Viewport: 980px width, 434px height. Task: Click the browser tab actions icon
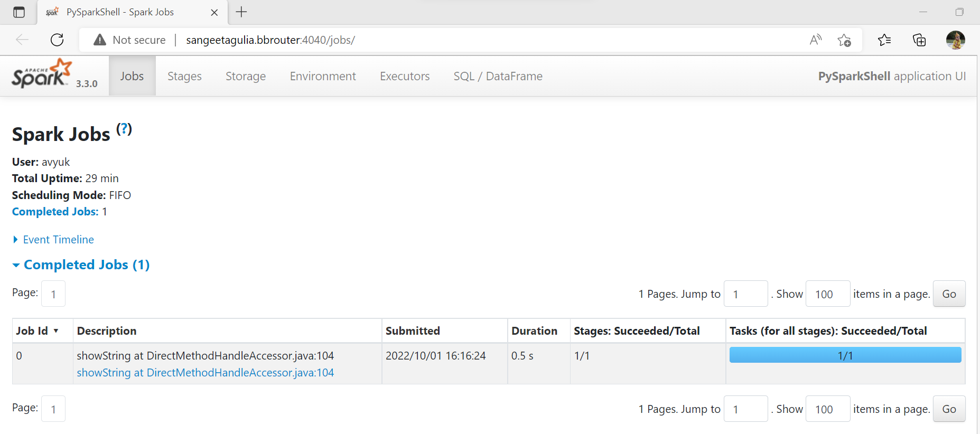[x=19, y=12]
